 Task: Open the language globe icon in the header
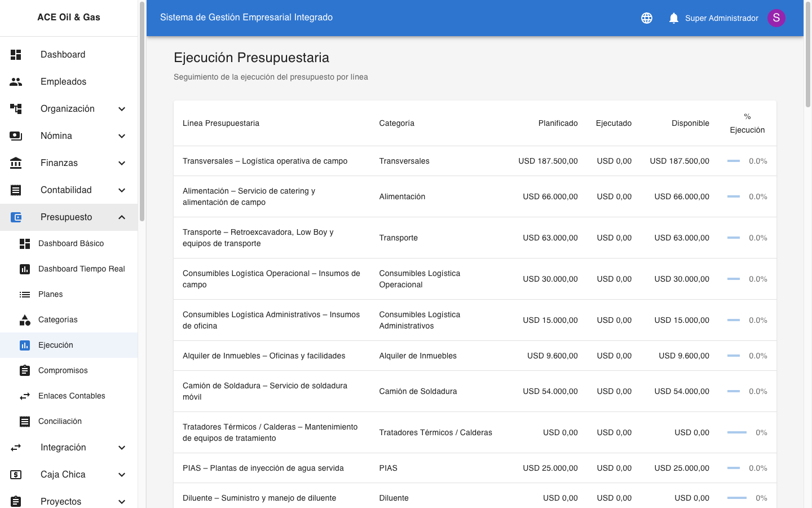tap(647, 17)
